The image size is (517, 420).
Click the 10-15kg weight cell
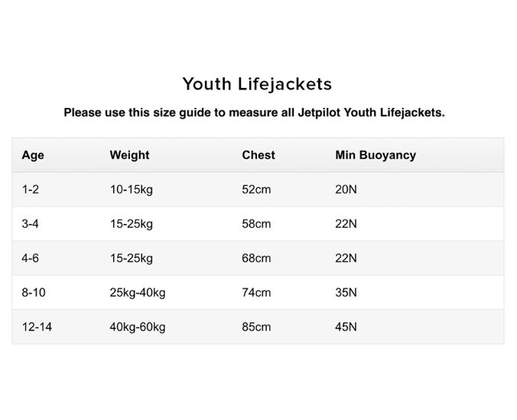pyautogui.click(x=131, y=190)
